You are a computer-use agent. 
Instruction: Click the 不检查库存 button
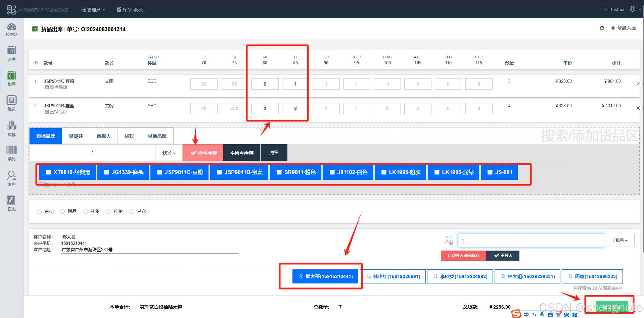tap(241, 153)
